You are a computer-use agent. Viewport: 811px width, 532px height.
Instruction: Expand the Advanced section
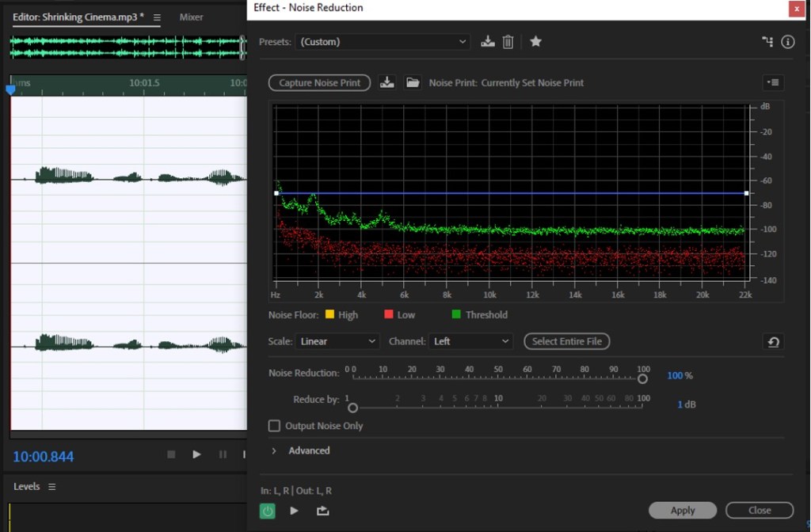(x=274, y=450)
